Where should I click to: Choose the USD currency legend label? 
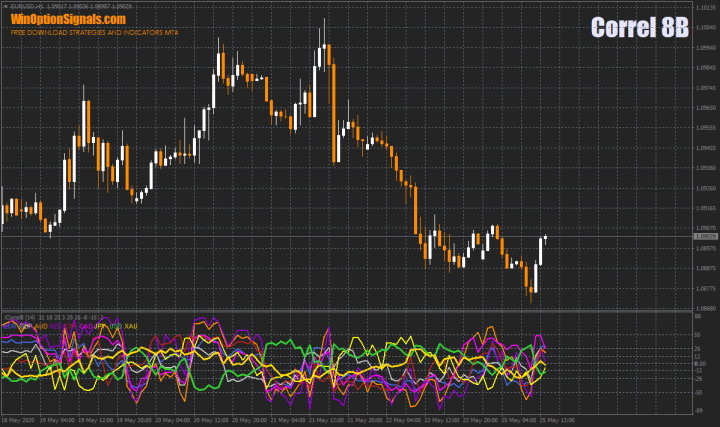tap(116, 326)
